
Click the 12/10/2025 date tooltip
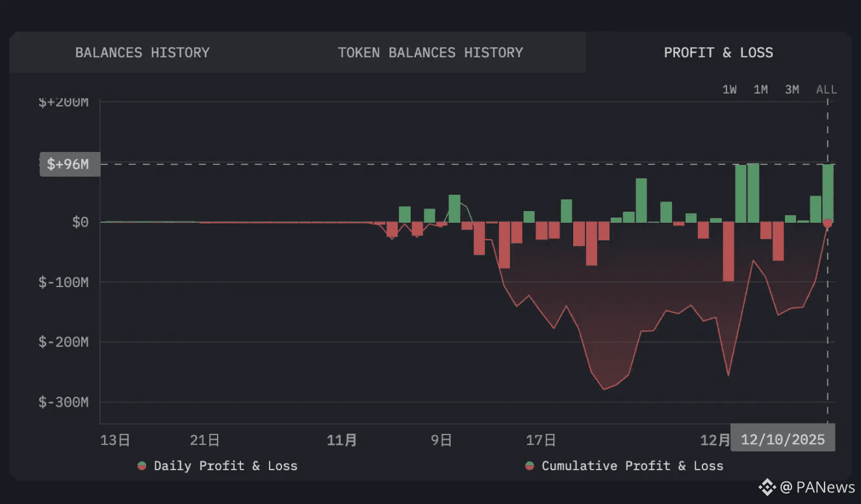783,440
